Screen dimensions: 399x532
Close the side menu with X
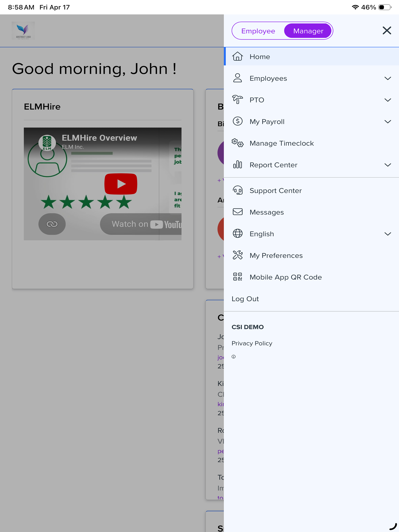point(387,31)
